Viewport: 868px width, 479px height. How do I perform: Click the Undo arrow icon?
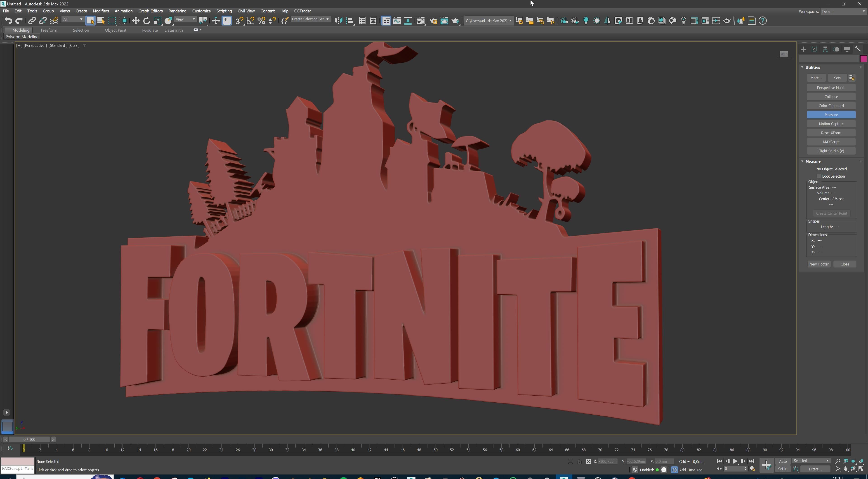click(8, 21)
